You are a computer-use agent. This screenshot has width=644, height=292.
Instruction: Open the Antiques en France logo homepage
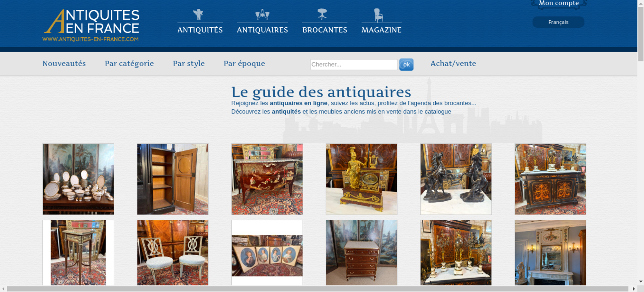91,25
